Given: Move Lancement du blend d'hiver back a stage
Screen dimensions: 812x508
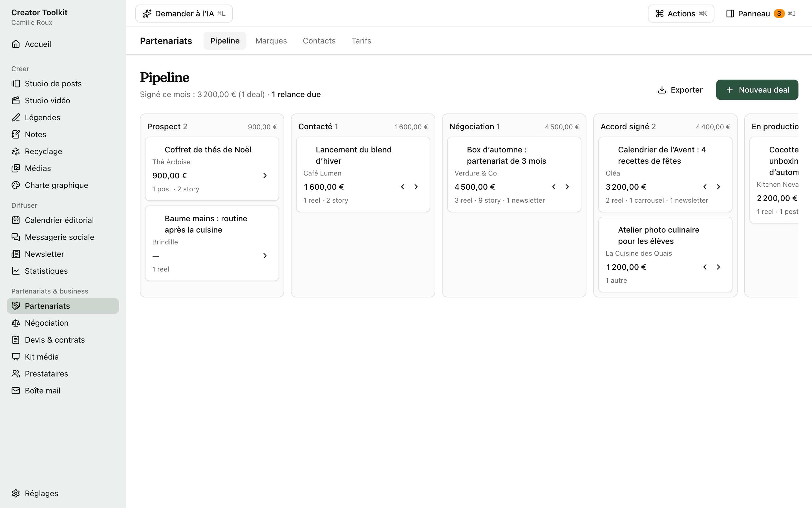Looking at the screenshot, I should [403, 187].
